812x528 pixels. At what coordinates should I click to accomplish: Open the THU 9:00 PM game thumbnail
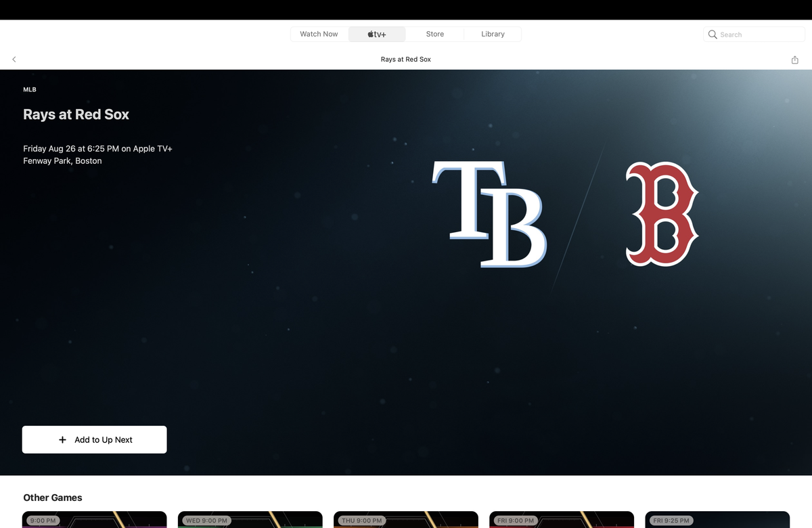(405, 521)
